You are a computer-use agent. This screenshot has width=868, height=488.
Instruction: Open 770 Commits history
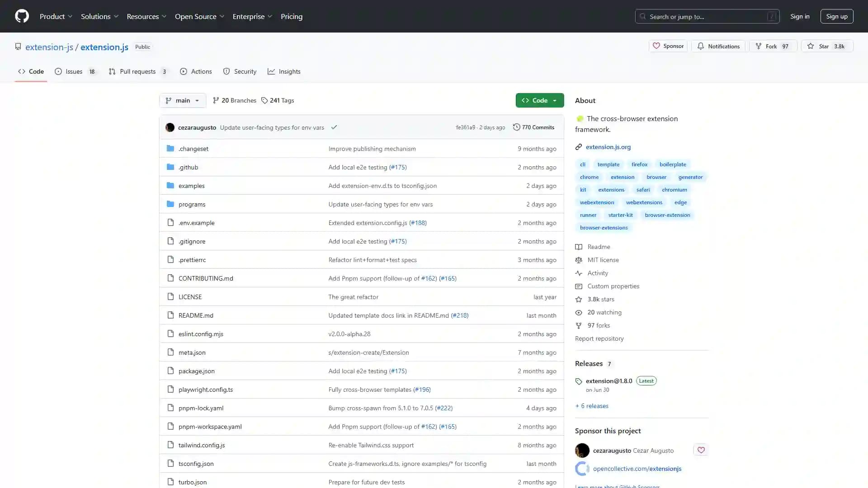click(533, 127)
